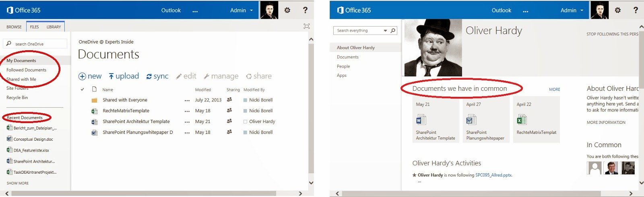Open Recycle Bin in left sidebar
The height and width of the screenshot is (197, 644).
[17, 98]
